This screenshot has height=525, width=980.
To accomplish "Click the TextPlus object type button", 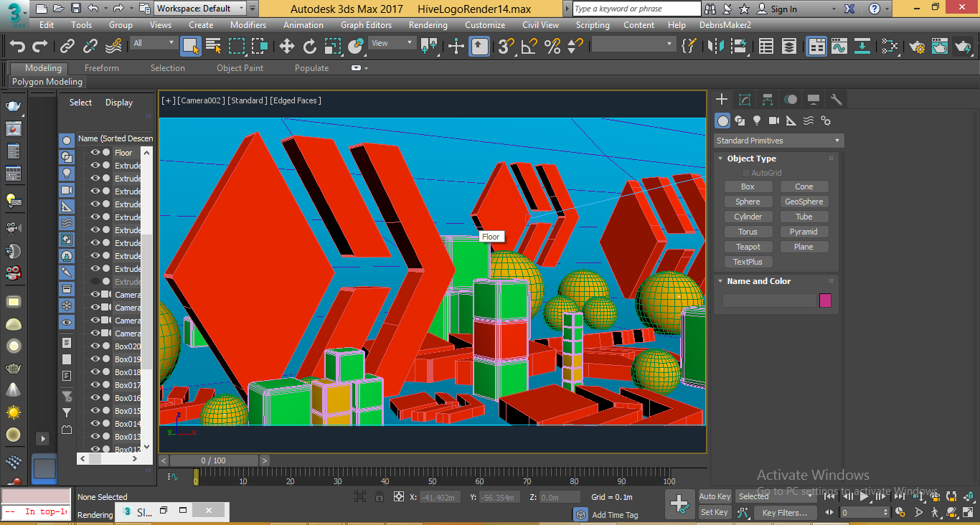I will pos(748,262).
